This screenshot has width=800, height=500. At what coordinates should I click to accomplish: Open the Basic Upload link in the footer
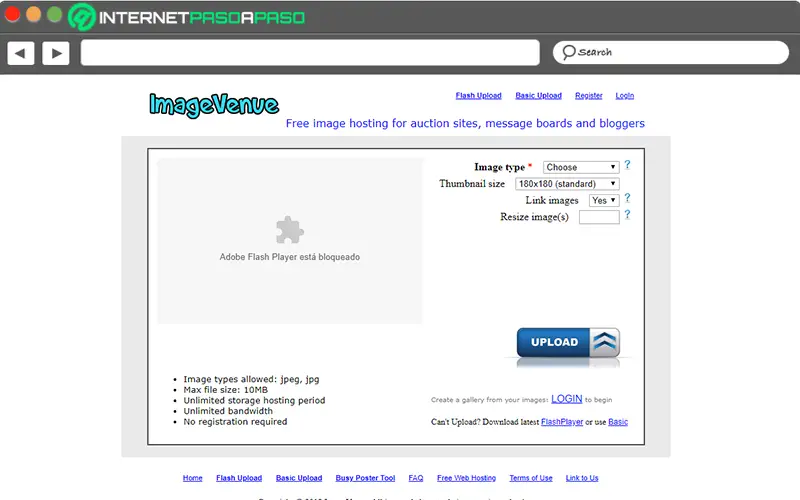coord(299,478)
